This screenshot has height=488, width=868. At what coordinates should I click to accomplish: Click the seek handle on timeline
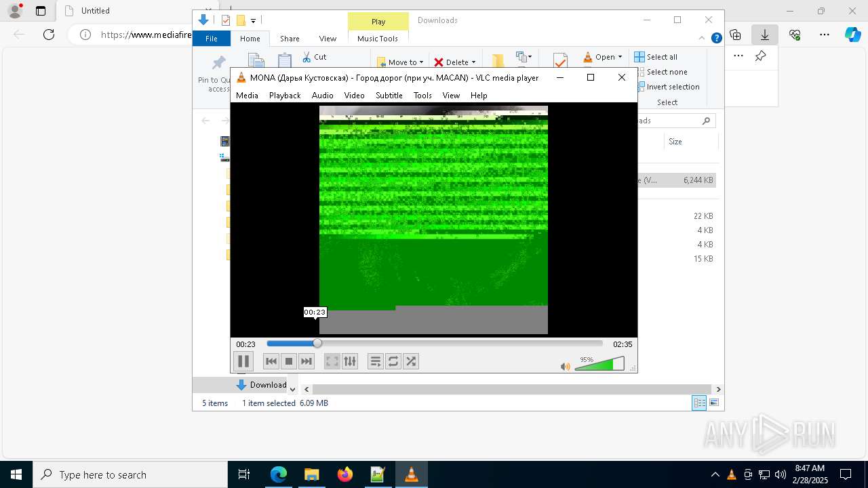pos(317,344)
